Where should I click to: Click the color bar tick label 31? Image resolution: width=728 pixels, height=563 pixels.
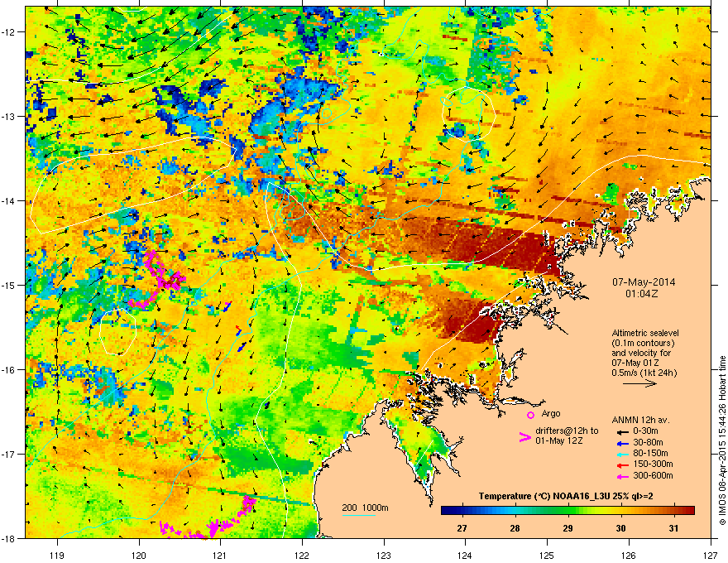tap(673, 528)
